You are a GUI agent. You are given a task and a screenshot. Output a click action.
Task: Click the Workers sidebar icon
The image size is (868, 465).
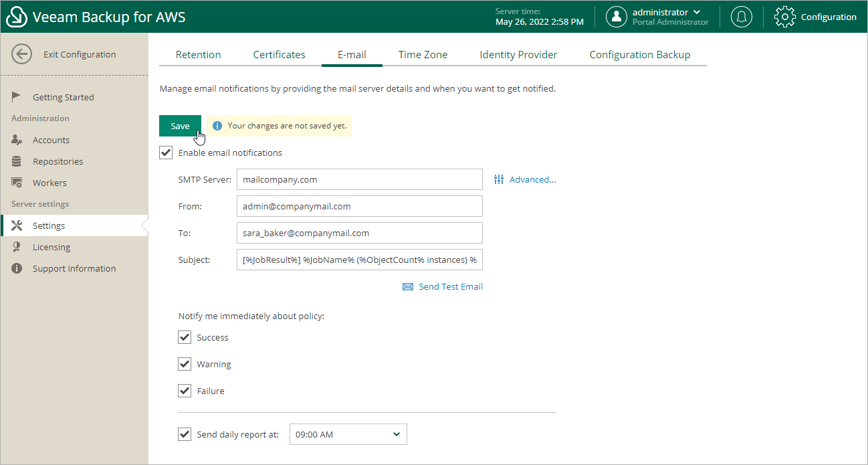pos(17,183)
